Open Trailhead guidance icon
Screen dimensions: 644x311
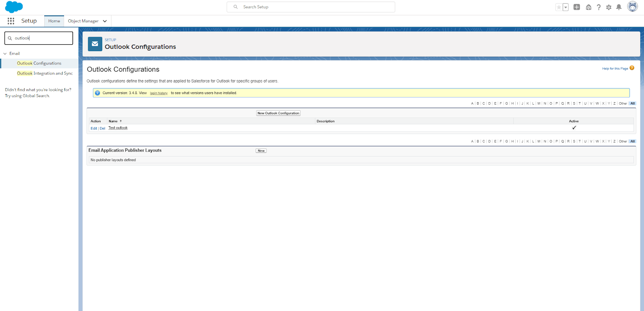tap(588, 7)
